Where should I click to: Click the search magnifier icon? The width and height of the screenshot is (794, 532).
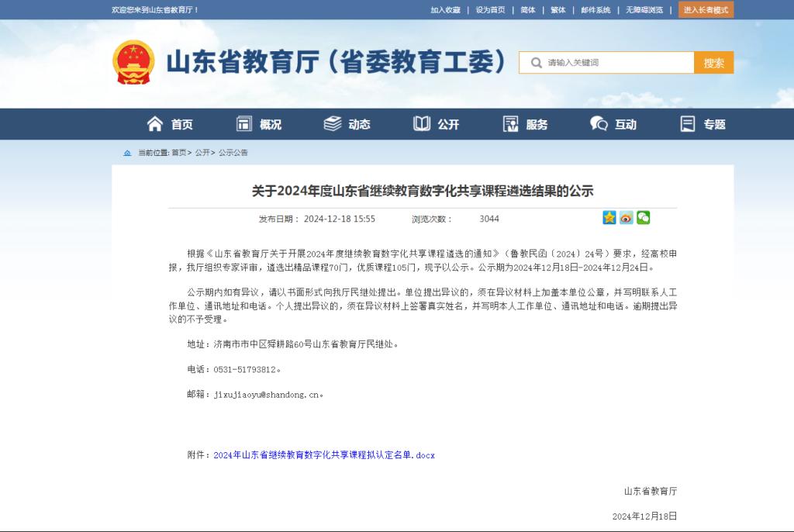click(537, 62)
